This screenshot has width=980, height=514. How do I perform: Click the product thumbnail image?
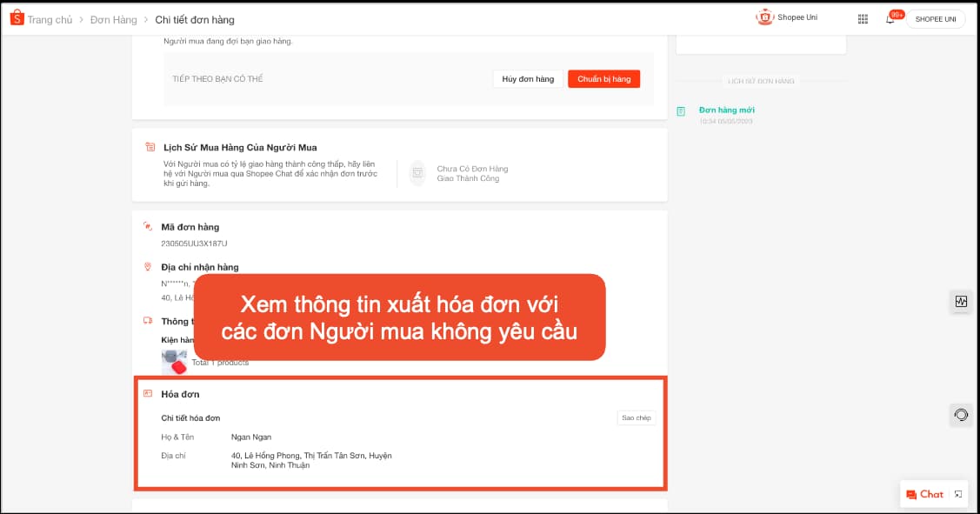pos(175,362)
